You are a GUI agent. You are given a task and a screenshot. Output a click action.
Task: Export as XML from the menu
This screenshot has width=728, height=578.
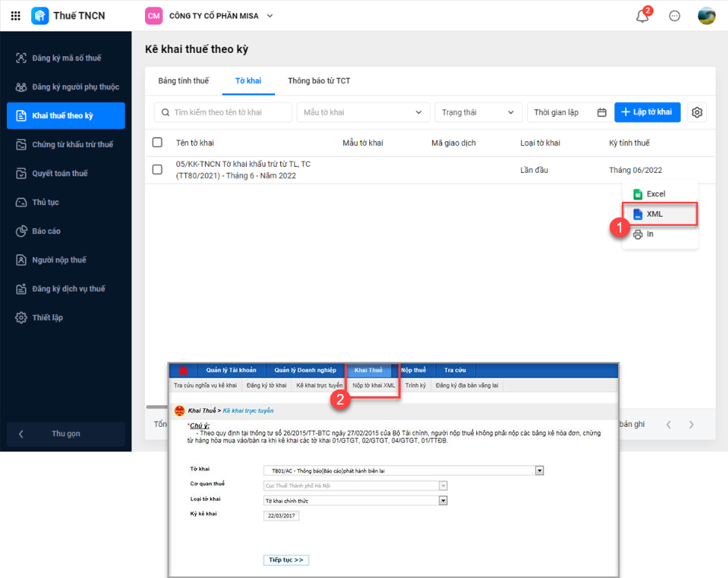point(660,214)
